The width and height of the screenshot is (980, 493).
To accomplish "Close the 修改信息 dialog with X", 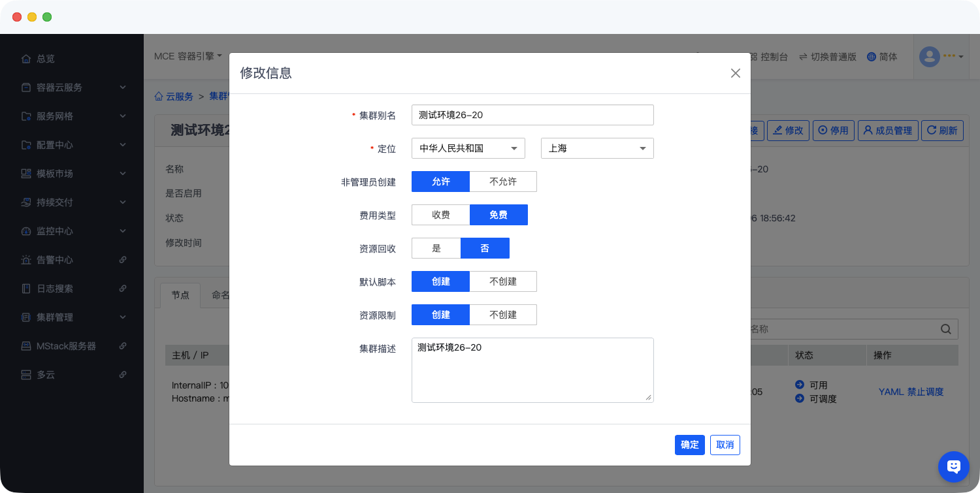I will 735,73.
